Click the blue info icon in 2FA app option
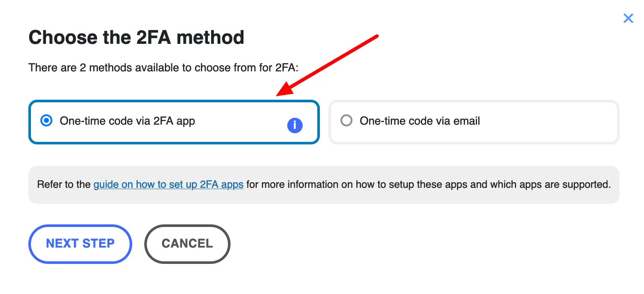 [295, 126]
